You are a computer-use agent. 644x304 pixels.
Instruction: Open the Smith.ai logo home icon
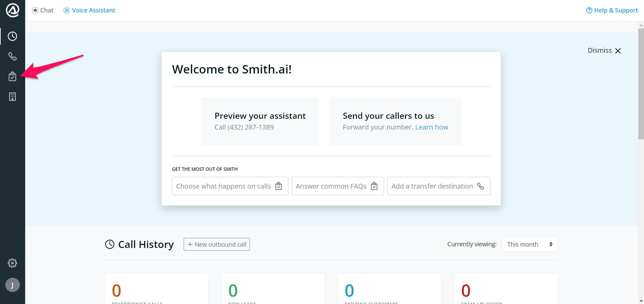[x=12, y=10]
